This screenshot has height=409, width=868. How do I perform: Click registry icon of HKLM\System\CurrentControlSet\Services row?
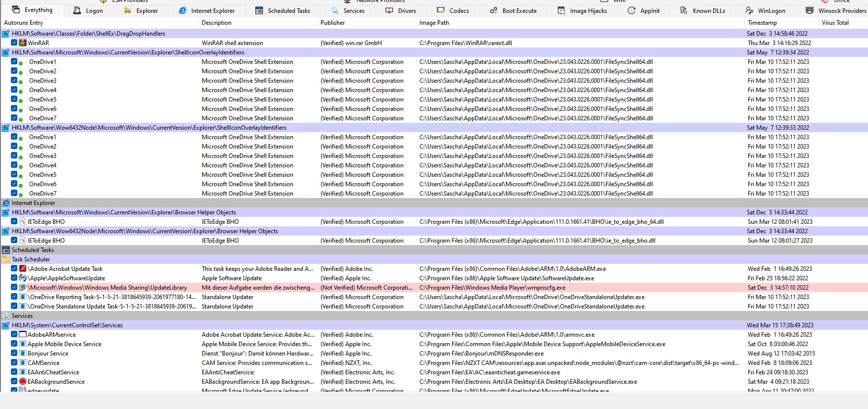[6, 325]
